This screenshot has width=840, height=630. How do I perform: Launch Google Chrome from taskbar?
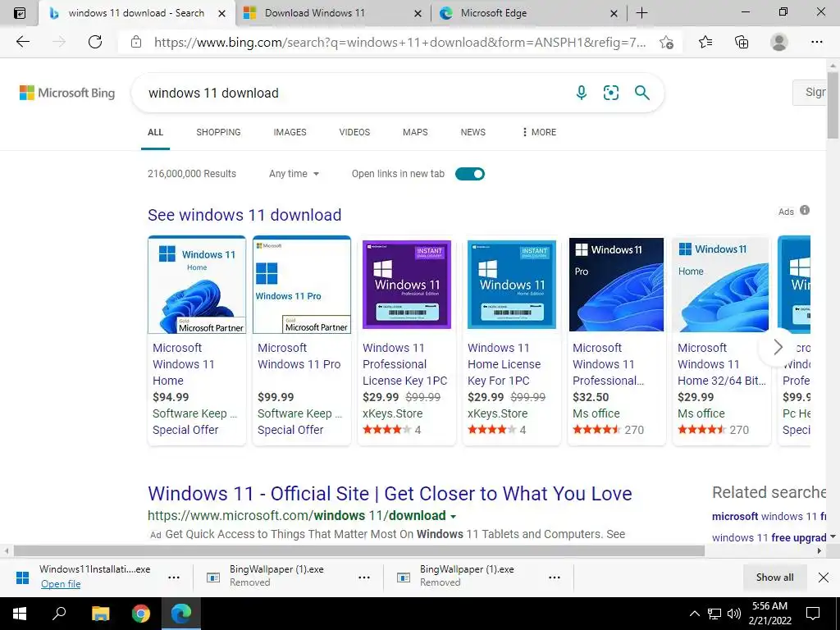coord(141,614)
